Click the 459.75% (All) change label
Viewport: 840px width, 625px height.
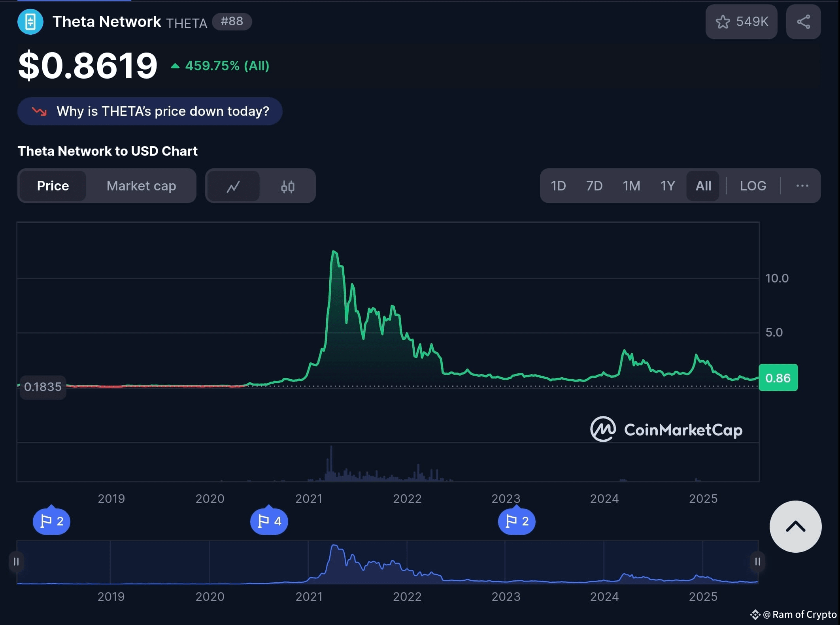pyautogui.click(x=220, y=66)
